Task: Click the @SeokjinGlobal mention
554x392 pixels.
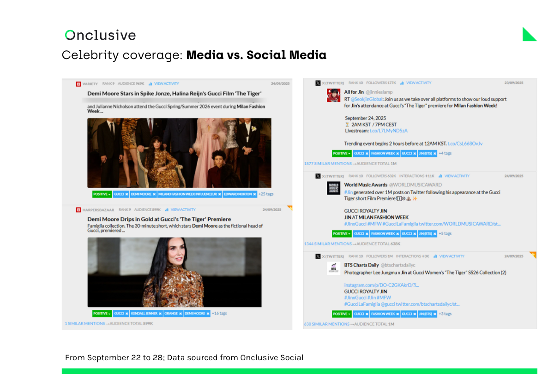Action: coord(366,99)
